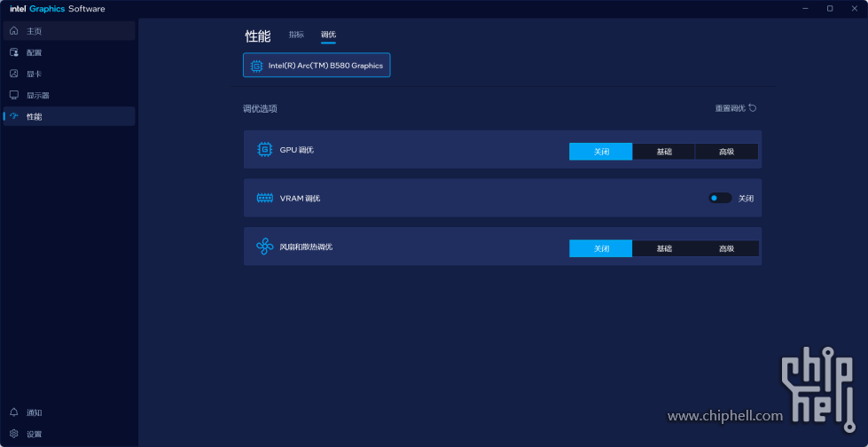Open the 主页 home page in sidebar

tap(69, 31)
